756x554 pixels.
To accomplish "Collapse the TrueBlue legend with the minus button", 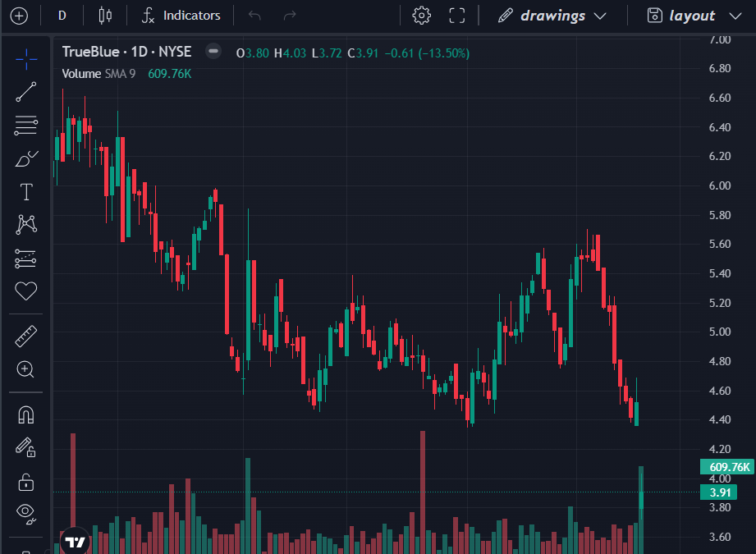I will (213, 52).
